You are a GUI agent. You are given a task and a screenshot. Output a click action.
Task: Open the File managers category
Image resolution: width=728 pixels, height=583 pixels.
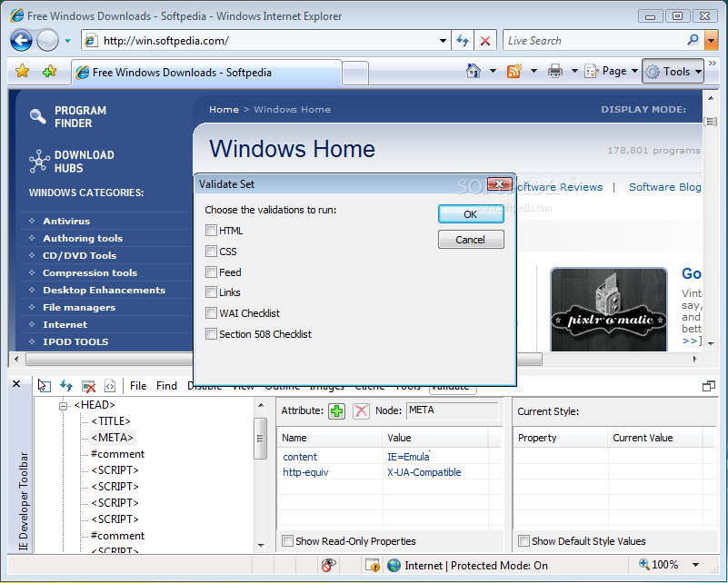(x=79, y=308)
